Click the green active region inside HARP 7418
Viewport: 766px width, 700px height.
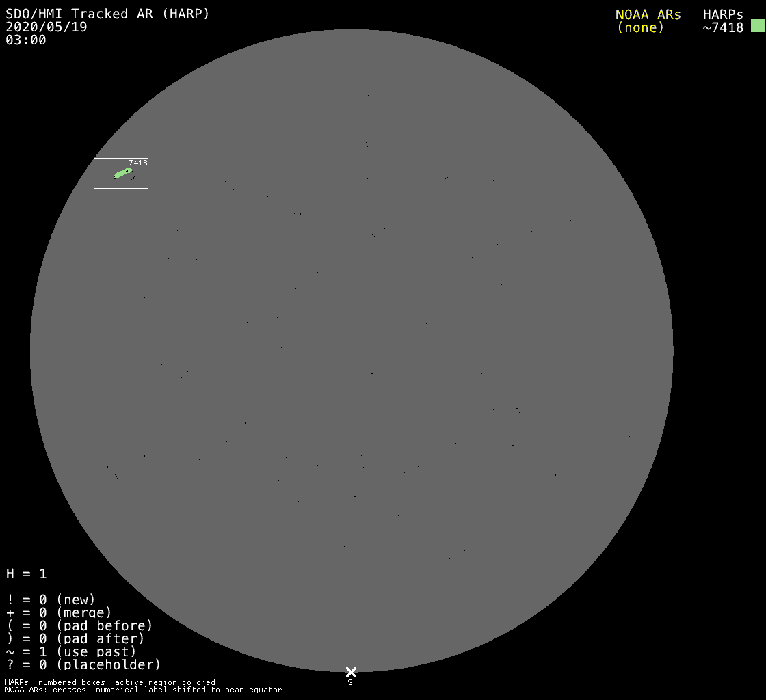[122, 174]
